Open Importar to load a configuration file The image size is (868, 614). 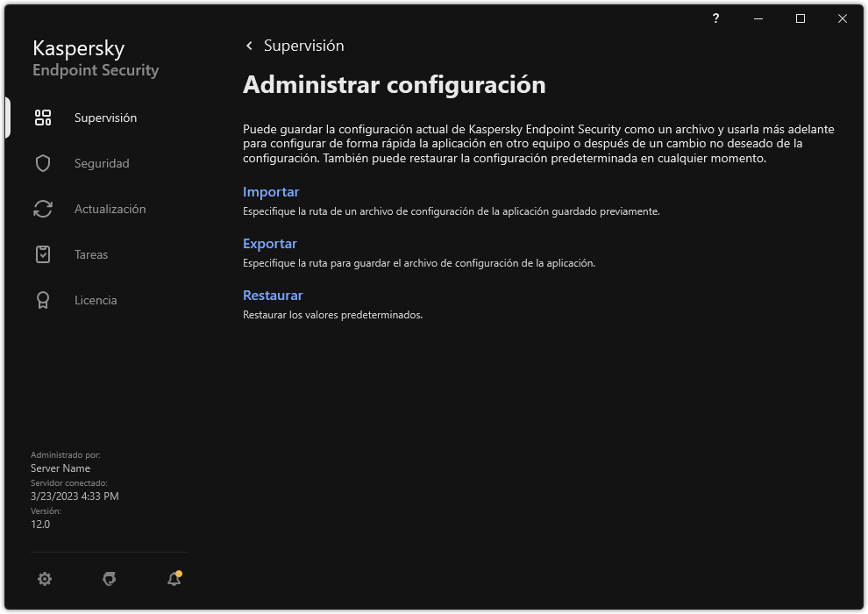coord(271,191)
